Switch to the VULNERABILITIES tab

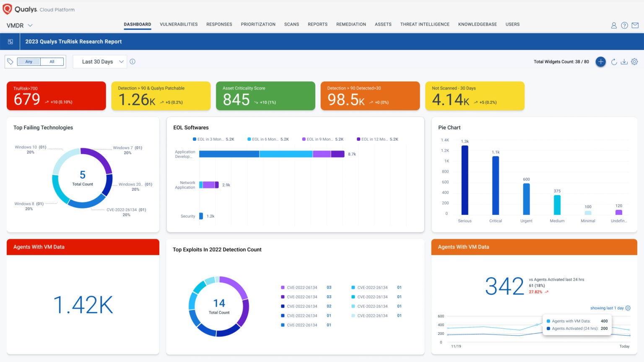pos(179,24)
